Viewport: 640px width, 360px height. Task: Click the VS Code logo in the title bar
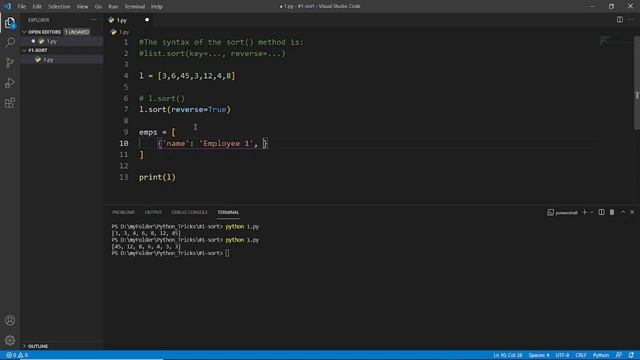pyautogui.click(x=8, y=6)
